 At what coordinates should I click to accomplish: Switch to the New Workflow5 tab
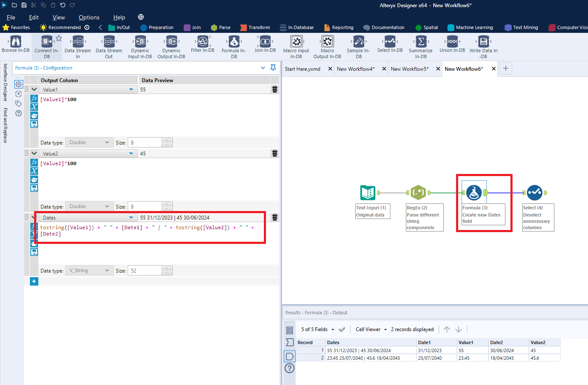tap(411, 68)
